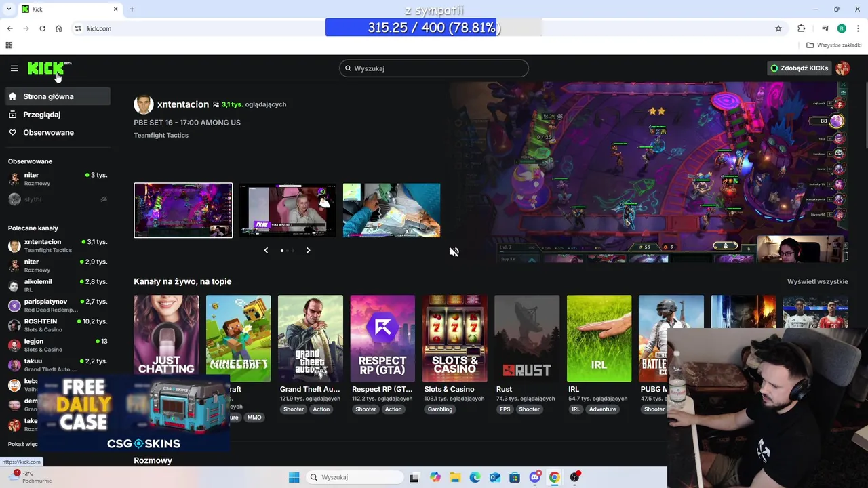Open the Grand Theft Auto category card
This screenshot has height=488, width=868.
point(311,338)
